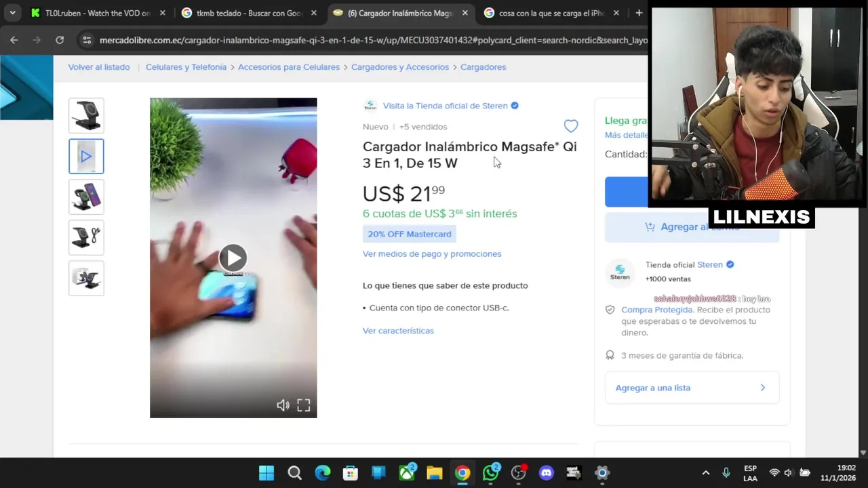The image size is (868, 488).
Task: Open volume control in system tray
Action: coord(789,473)
